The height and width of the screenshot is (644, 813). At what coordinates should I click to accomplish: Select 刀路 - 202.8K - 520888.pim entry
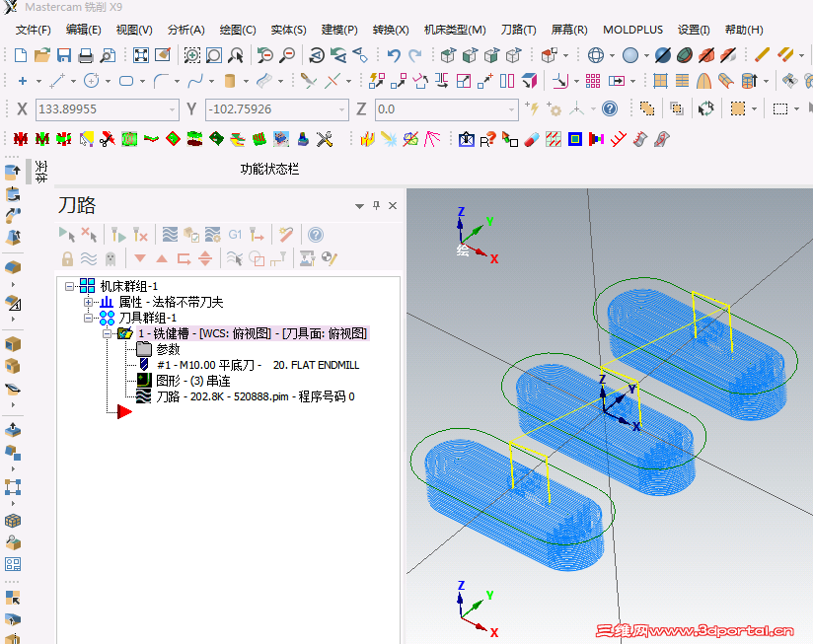pyautogui.click(x=256, y=396)
